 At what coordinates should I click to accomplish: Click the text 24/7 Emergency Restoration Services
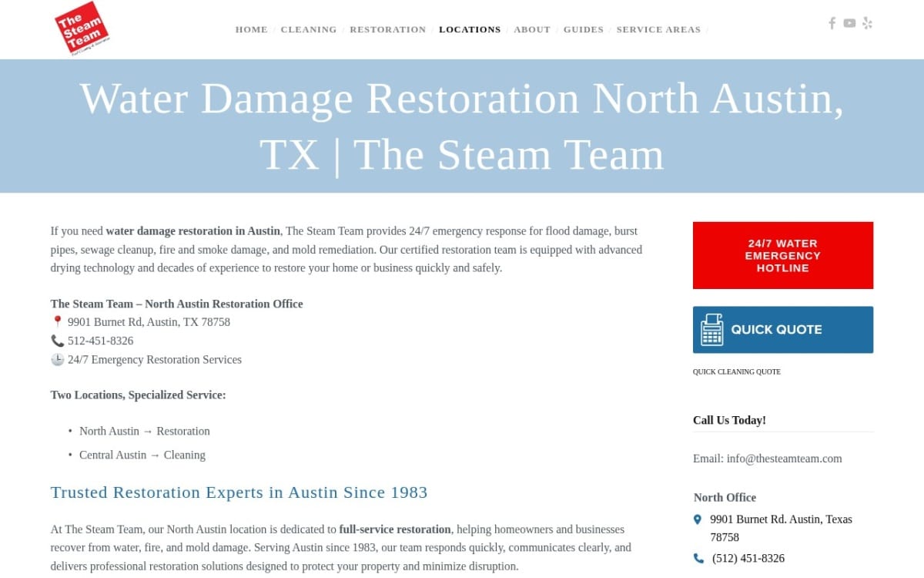pos(155,359)
